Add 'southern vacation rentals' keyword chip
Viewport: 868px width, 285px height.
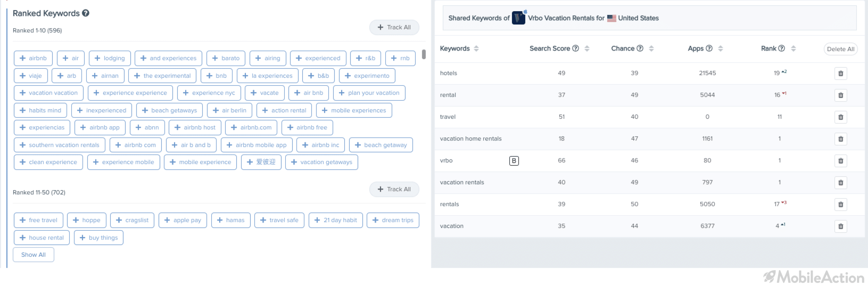[x=59, y=145]
